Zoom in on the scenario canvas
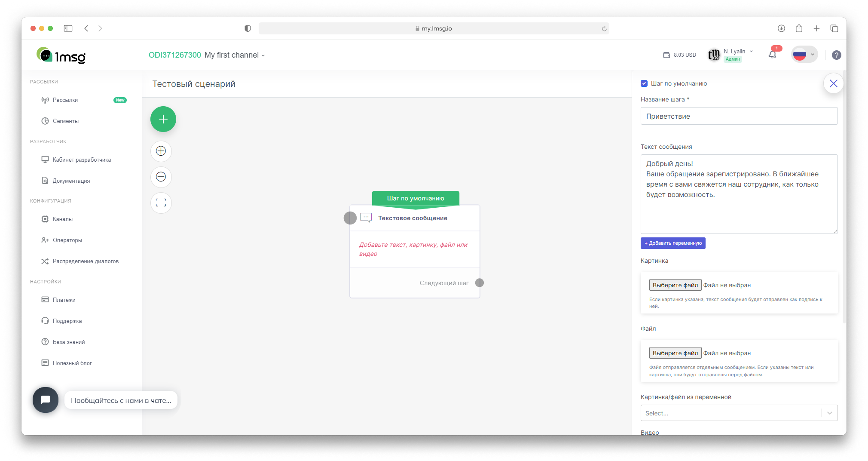The width and height of the screenshot is (868, 461). tap(161, 151)
